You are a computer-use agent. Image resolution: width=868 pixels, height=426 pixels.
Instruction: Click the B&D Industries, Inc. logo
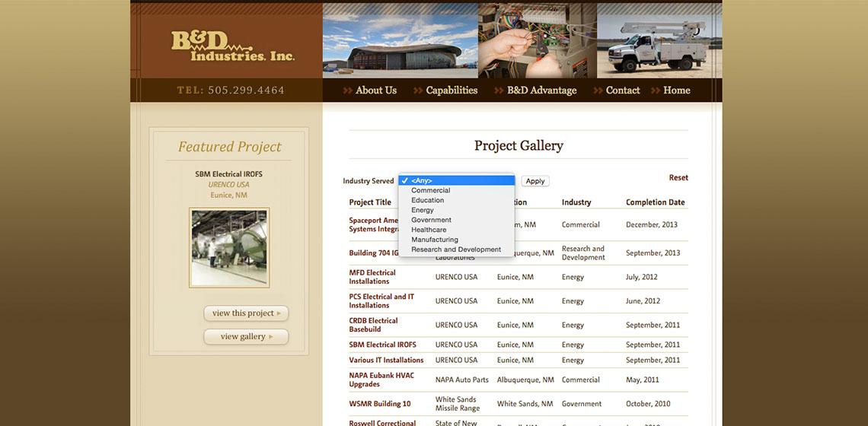232,46
